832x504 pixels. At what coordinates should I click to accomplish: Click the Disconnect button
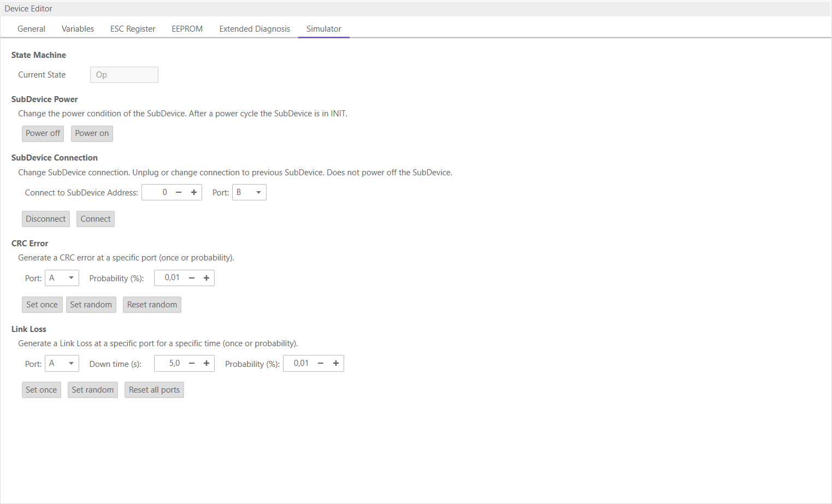[46, 219]
